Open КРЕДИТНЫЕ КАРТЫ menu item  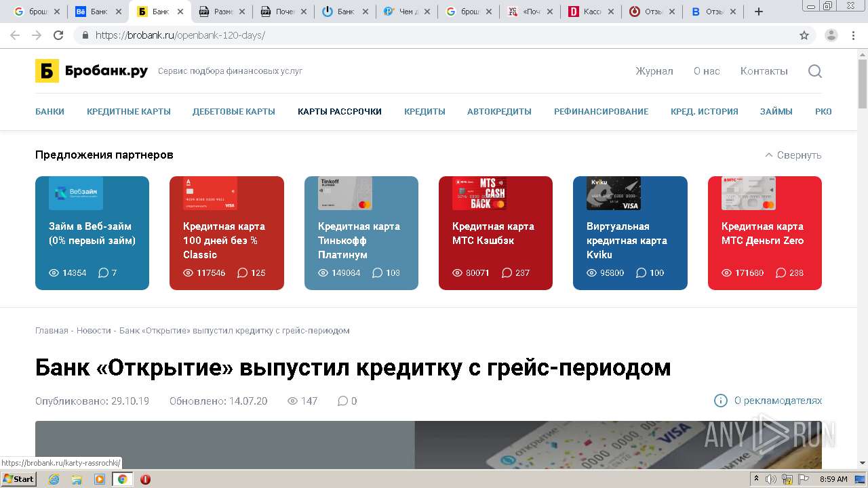tap(129, 112)
